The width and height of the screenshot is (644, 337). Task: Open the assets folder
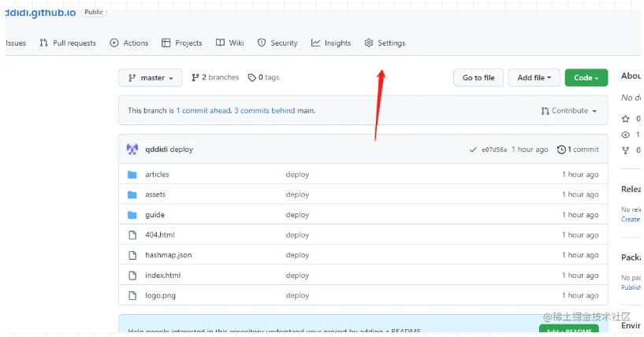(155, 194)
